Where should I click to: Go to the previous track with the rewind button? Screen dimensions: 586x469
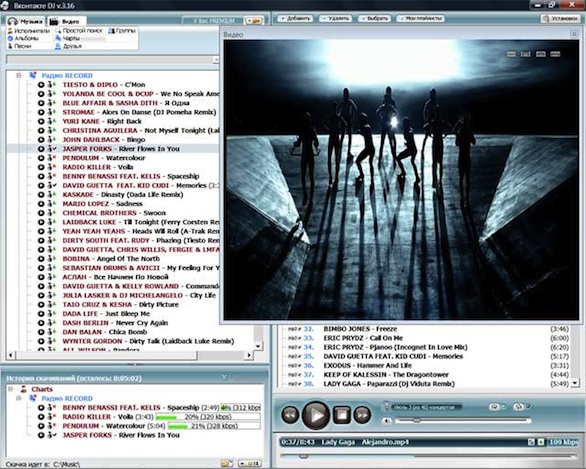click(x=290, y=415)
